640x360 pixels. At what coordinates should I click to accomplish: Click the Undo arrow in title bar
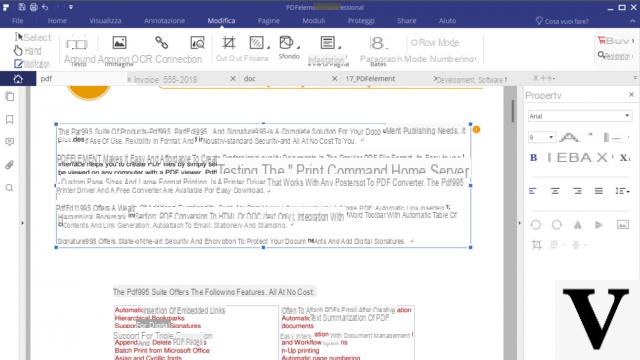tap(45, 7)
